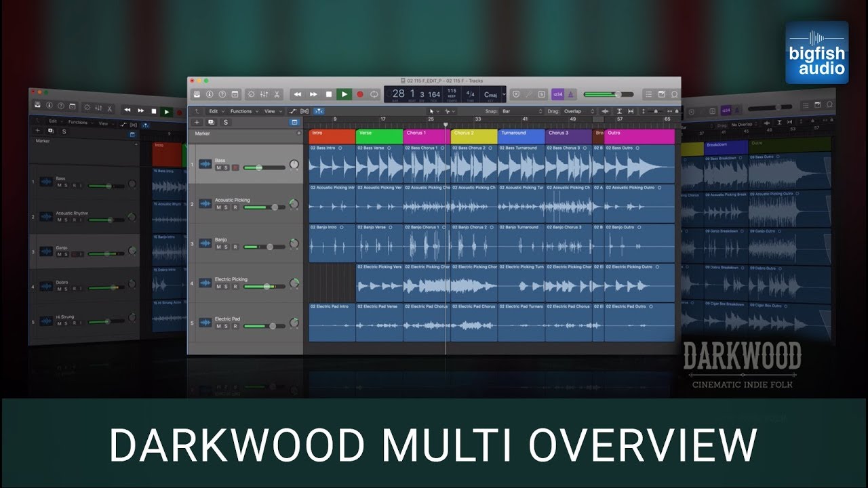Click the 4/4 time signature display
The width and height of the screenshot is (868, 488).
(x=470, y=94)
